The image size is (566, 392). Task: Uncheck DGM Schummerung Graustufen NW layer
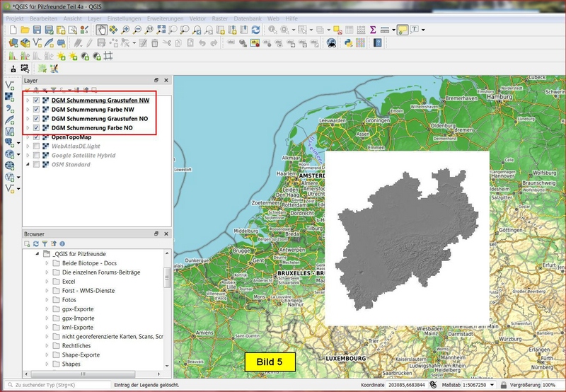pyautogui.click(x=36, y=100)
